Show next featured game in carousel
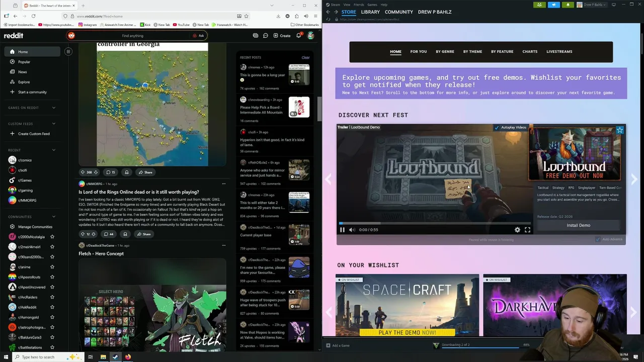 coord(634,179)
